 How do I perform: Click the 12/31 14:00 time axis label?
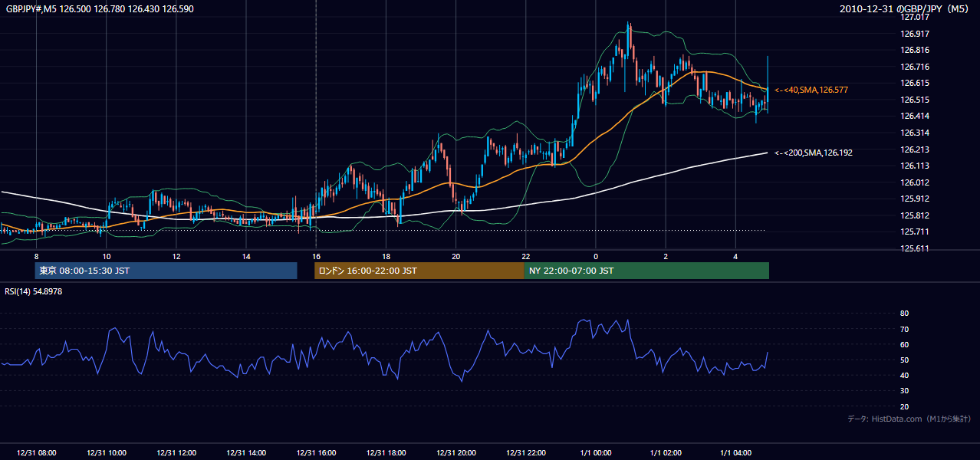pos(246,452)
